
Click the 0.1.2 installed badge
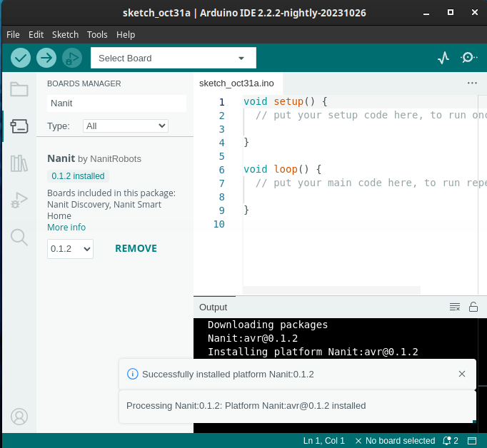[x=78, y=176]
